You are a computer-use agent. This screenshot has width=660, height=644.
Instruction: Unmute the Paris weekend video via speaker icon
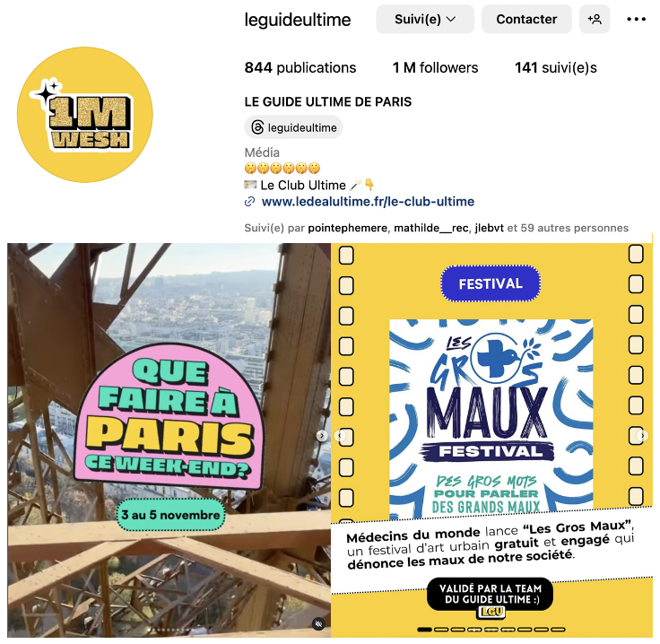coord(318,623)
